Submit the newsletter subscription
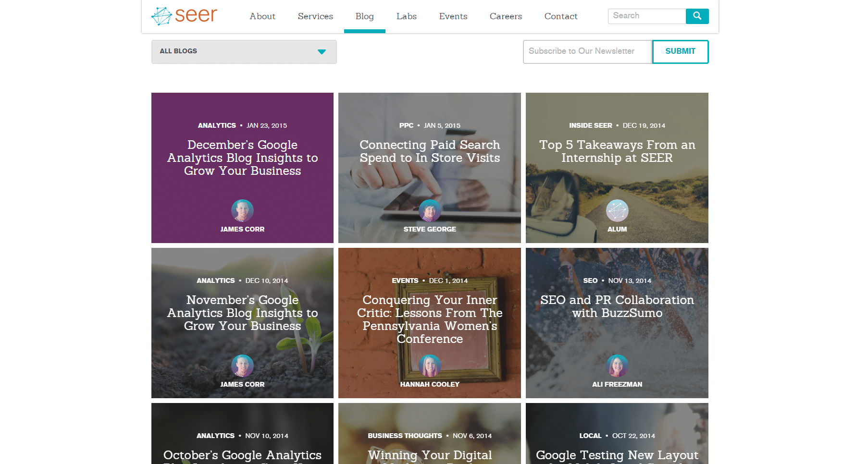The image size is (868, 464). 680,51
